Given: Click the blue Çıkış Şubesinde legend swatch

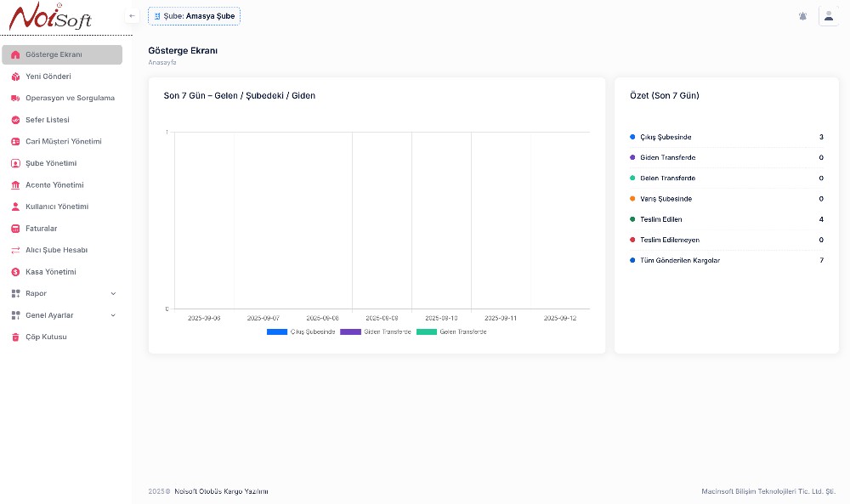Looking at the screenshot, I should (x=277, y=331).
